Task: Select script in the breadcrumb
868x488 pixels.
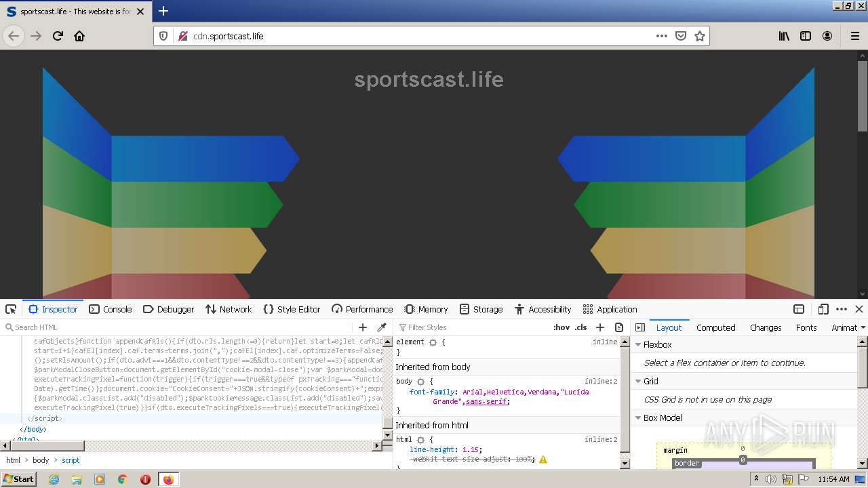Action: point(71,460)
